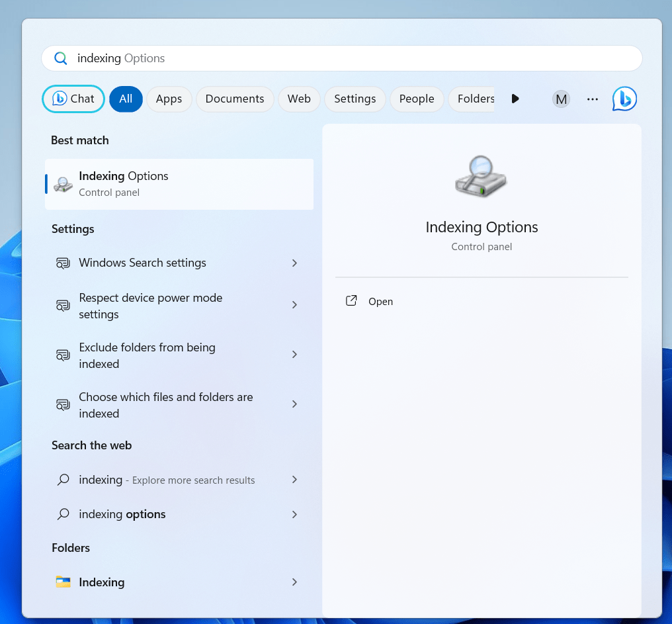The image size is (672, 624).
Task: Switch to the People filter tab
Action: point(417,99)
